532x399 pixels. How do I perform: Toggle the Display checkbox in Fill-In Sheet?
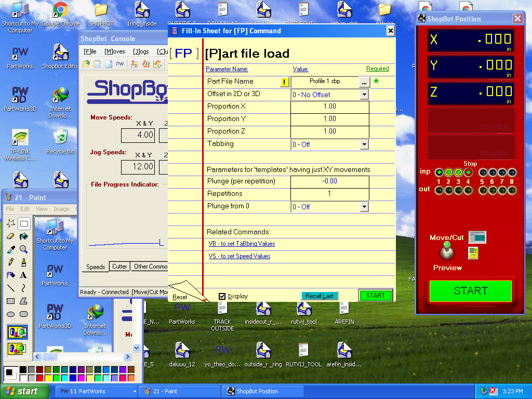tap(222, 296)
